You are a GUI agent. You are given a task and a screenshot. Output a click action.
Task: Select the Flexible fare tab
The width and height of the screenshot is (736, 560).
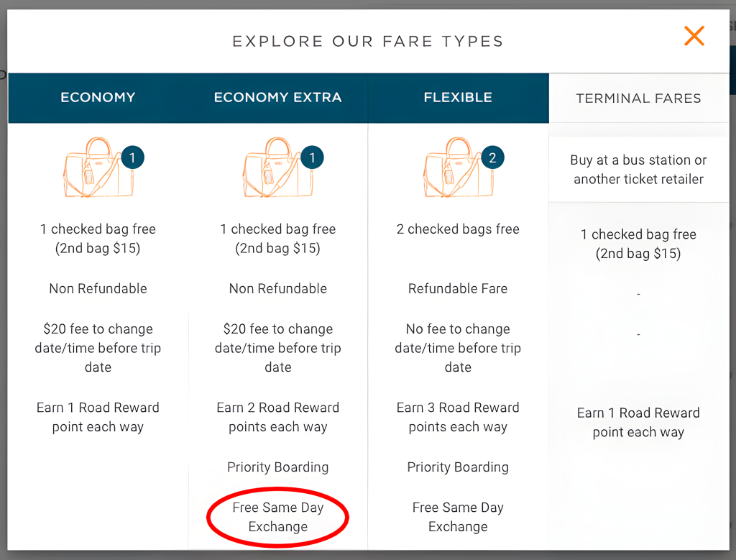[458, 98]
